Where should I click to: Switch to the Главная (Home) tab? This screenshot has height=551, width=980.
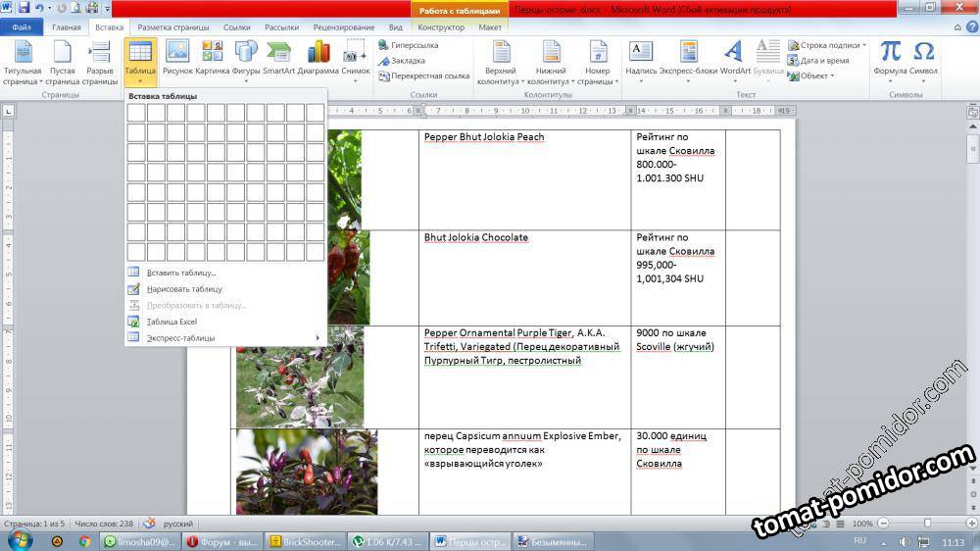click(67, 27)
